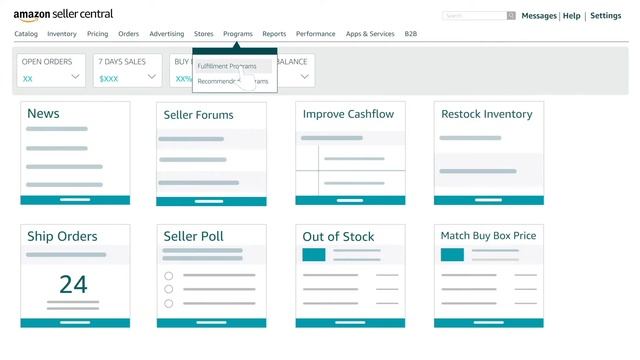Image resolution: width=640 pixels, height=360 pixels.
Task: Click into the top search field
Action: (474, 16)
